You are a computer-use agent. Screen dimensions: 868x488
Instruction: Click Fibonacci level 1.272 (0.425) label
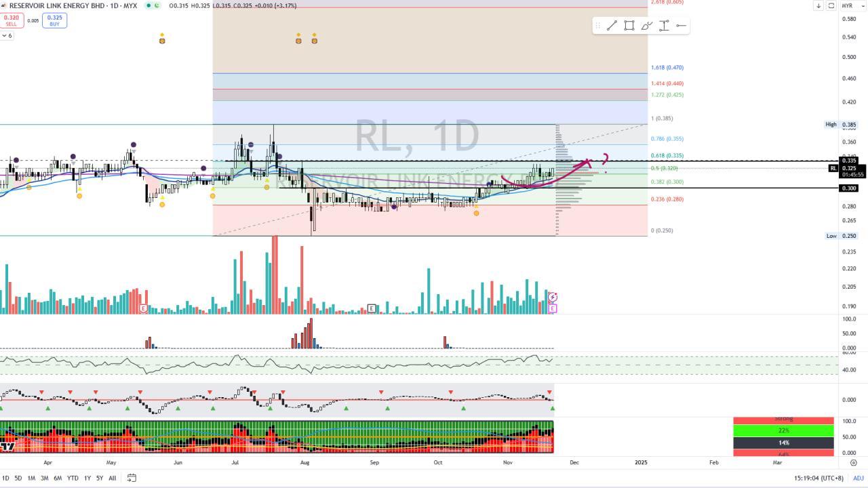pos(667,95)
